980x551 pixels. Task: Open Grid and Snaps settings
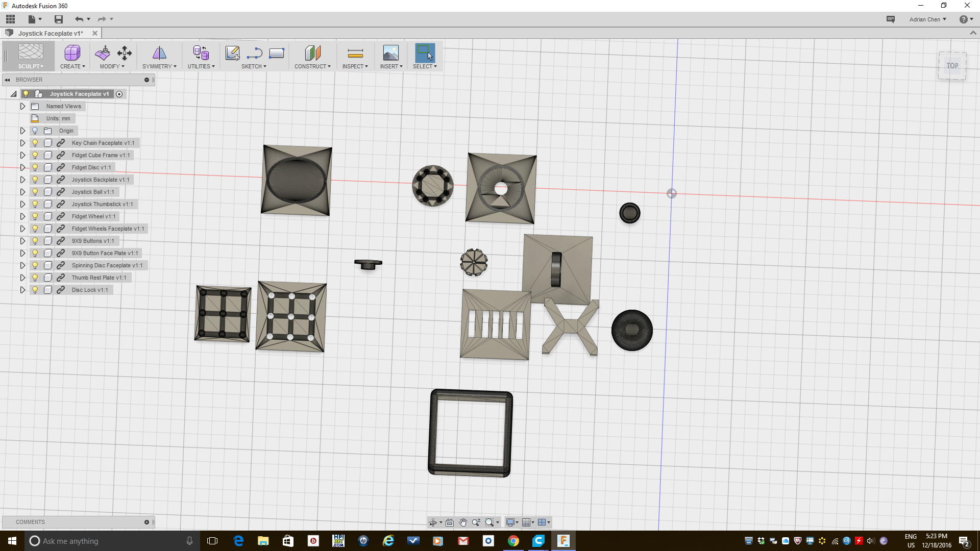526,522
